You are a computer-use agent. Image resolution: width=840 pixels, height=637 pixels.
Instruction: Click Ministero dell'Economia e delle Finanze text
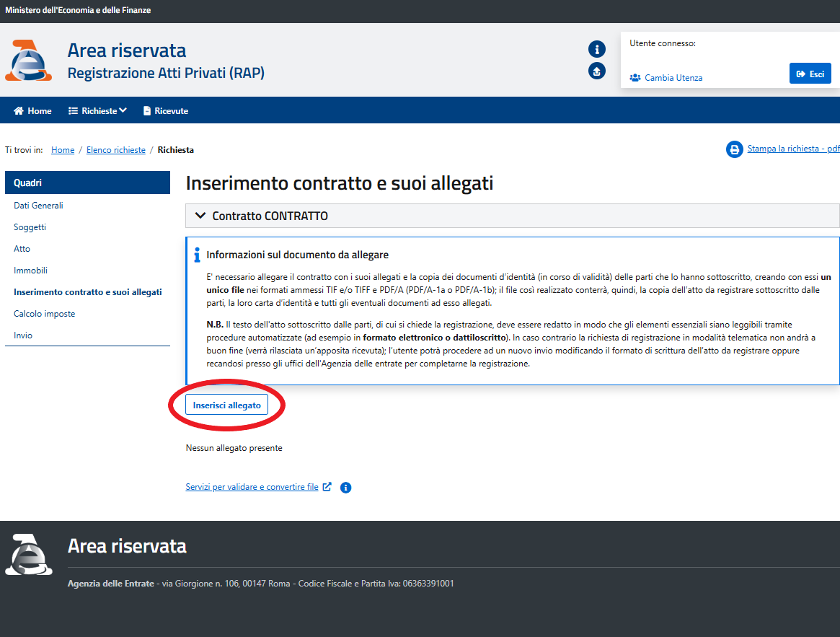78,10
